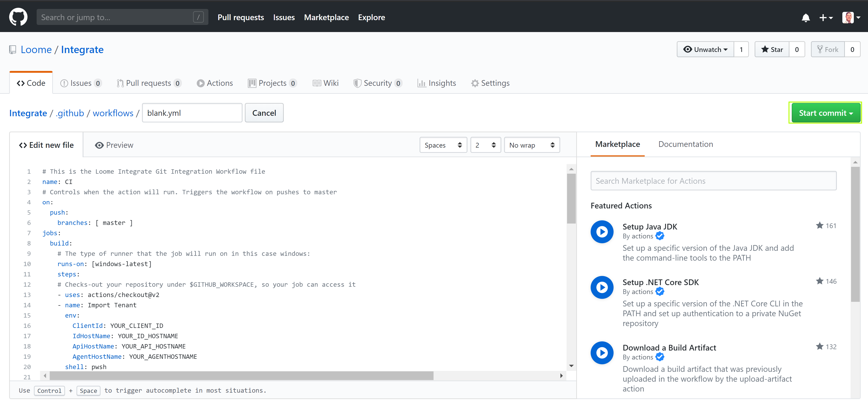Click the star icon showing 161
This screenshot has height=405, width=868.
pyautogui.click(x=819, y=225)
